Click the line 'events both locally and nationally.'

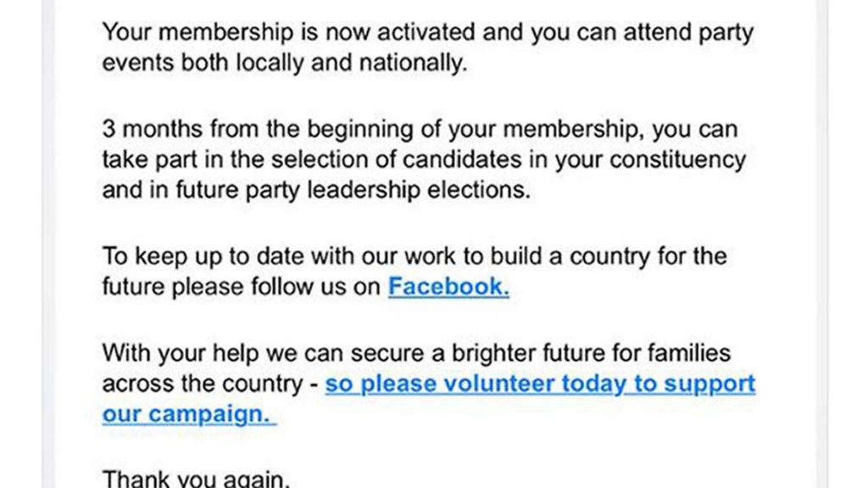click(x=285, y=63)
